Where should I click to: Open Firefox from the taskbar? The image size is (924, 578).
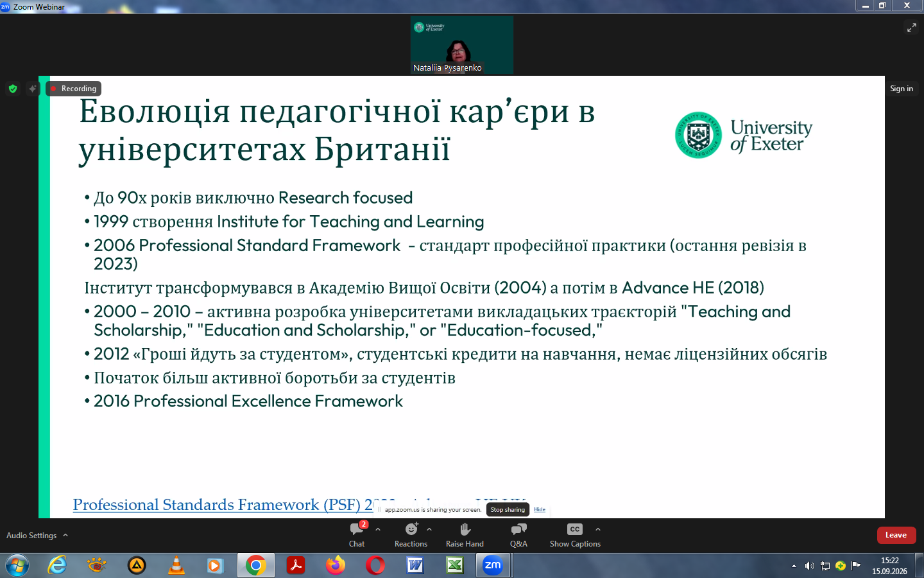[x=335, y=566]
